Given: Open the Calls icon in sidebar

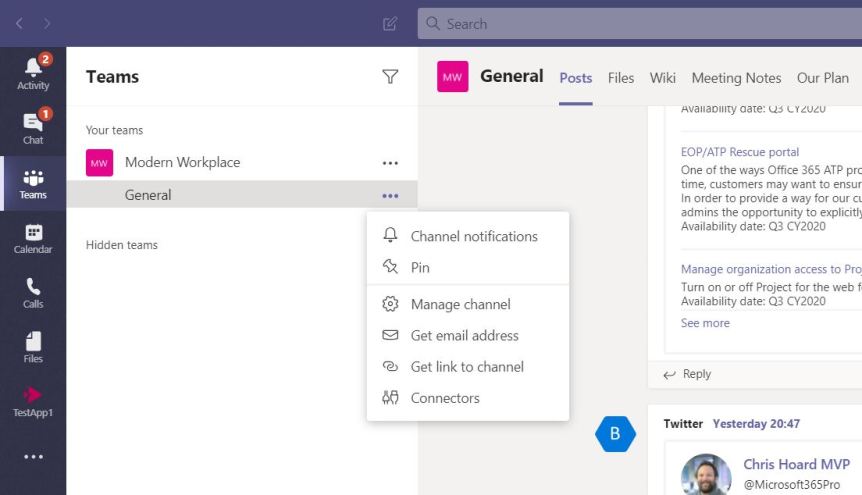Looking at the screenshot, I should coord(33,292).
